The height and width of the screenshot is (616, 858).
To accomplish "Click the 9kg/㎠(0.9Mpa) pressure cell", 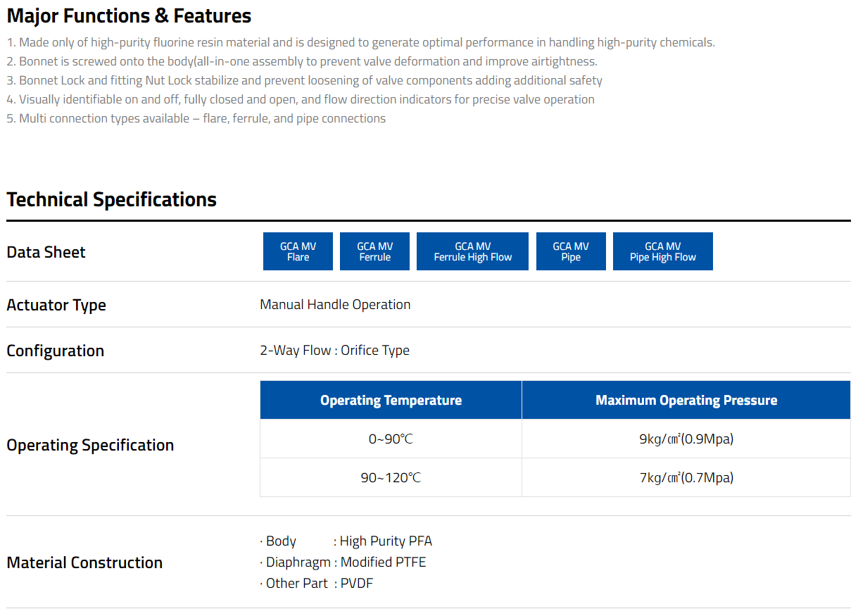I will click(686, 439).
